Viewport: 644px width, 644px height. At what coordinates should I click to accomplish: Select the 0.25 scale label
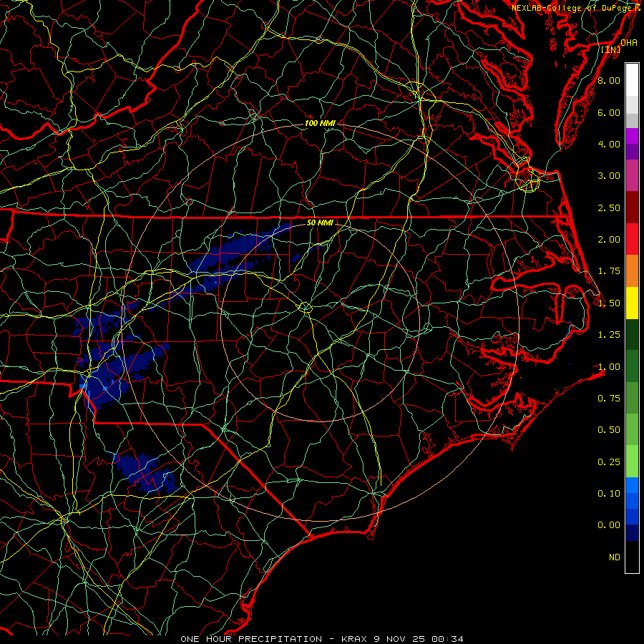[x=609, y=462]
